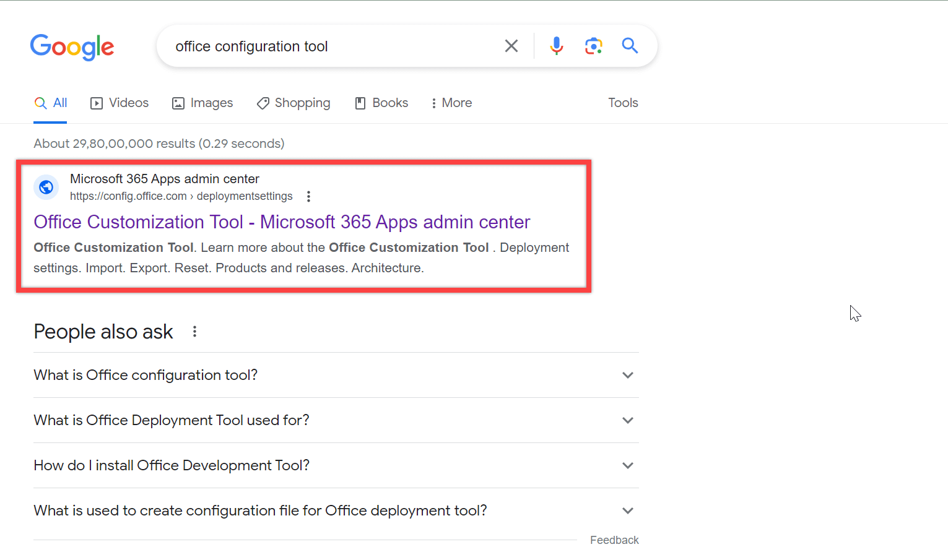The height and width of the screenshot is (560, 948).
Task: Click the result snippet description text
Action: [302, 257]
